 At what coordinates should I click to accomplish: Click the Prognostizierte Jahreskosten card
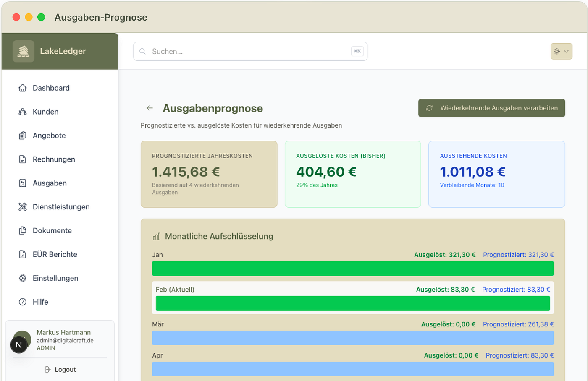(209, 174)
